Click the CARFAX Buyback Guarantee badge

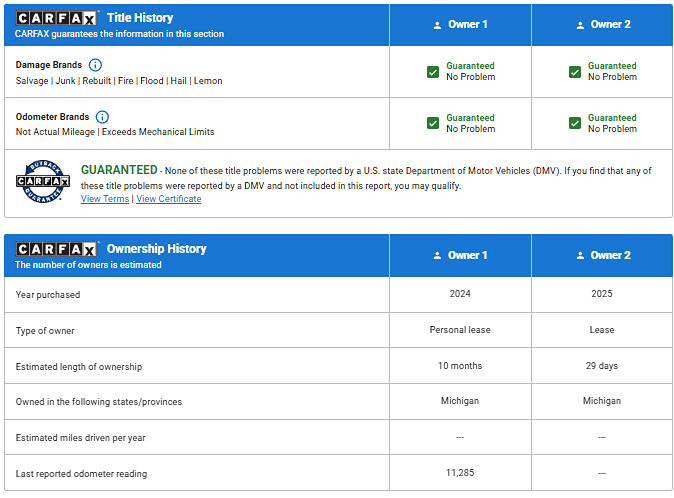tap(42, 181)
